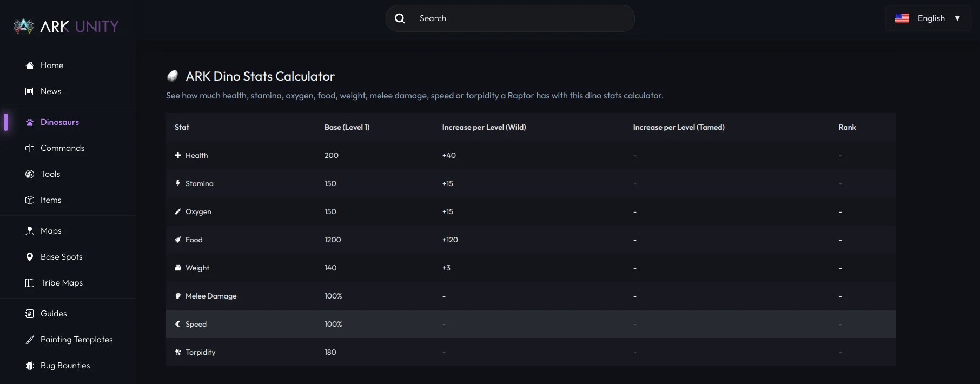The image size is (980, 384).
Task: Click the News newspaper icon
Action: point(30,91)
